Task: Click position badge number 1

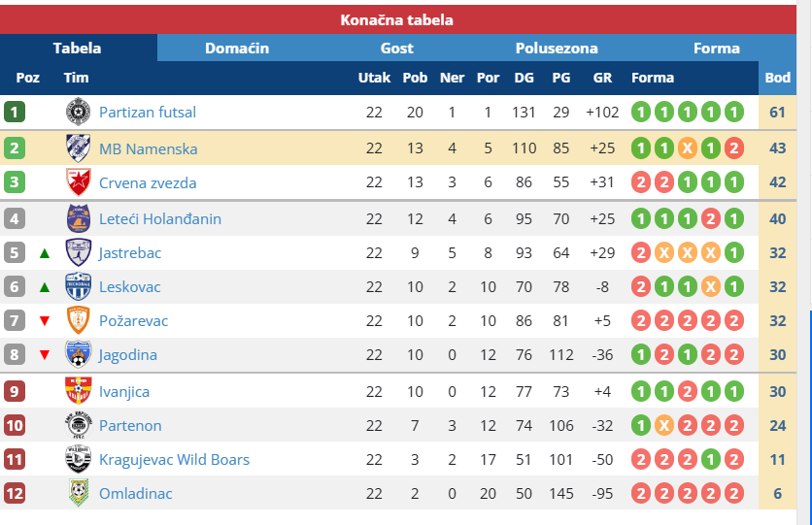Action: [15, 113]
